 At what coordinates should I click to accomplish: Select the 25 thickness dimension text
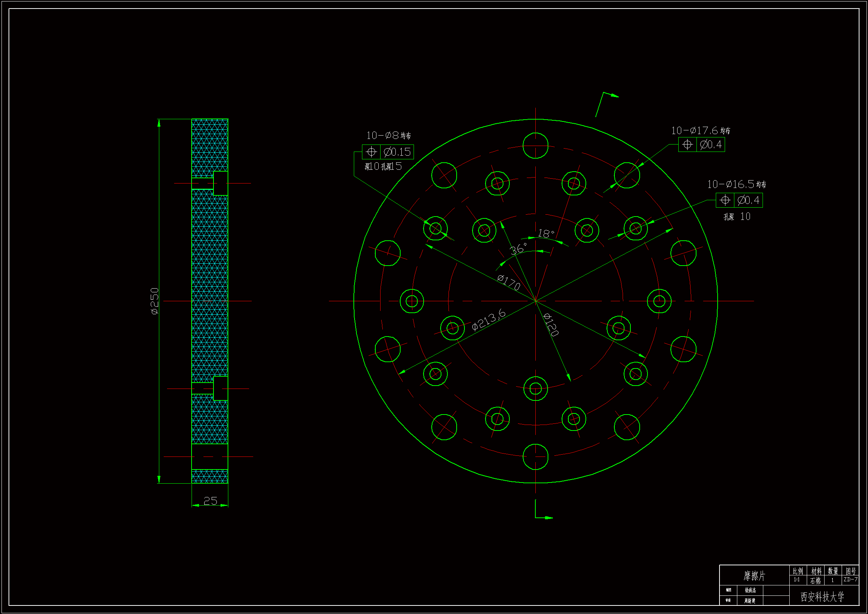click(x=210, y=501)
